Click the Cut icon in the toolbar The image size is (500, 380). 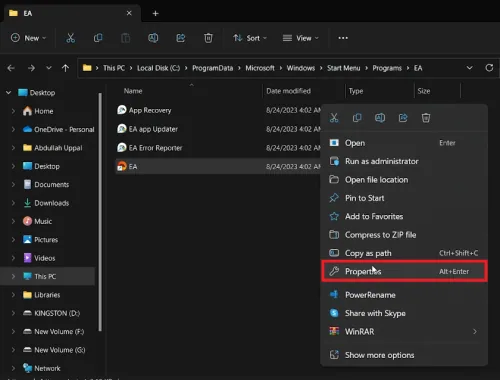70,38
